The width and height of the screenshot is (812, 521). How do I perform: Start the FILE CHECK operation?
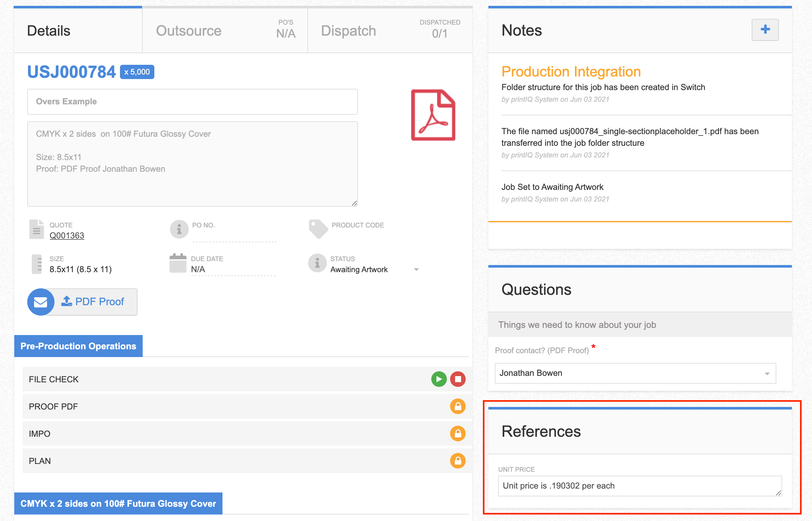tap(438, 379)
